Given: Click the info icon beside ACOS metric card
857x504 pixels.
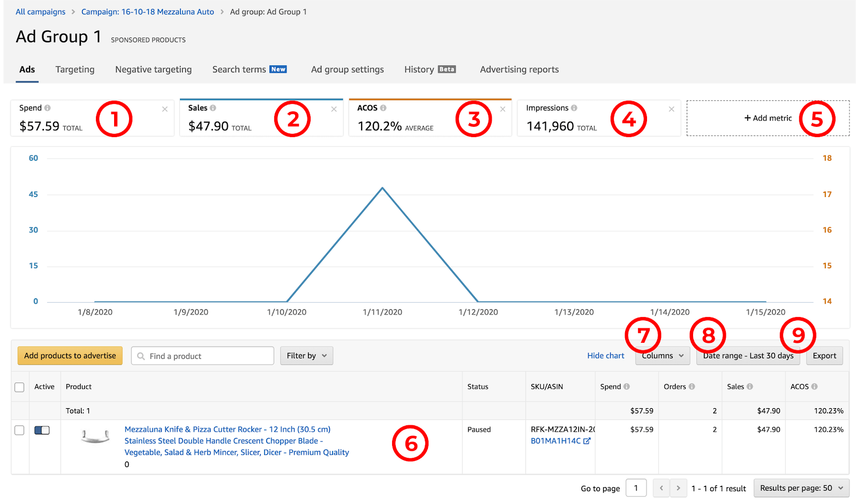Looking at the screenshot, I should coord(383,108).
